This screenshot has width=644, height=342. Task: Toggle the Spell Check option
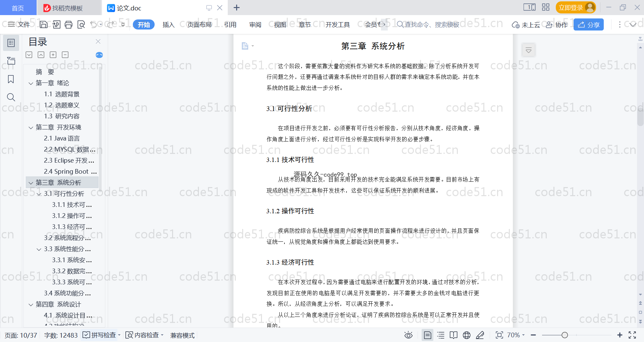coord(100,335)
